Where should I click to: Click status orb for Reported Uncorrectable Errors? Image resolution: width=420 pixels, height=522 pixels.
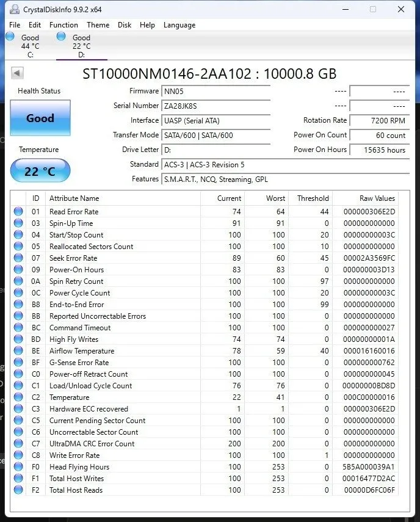click(x=18, y=316)
